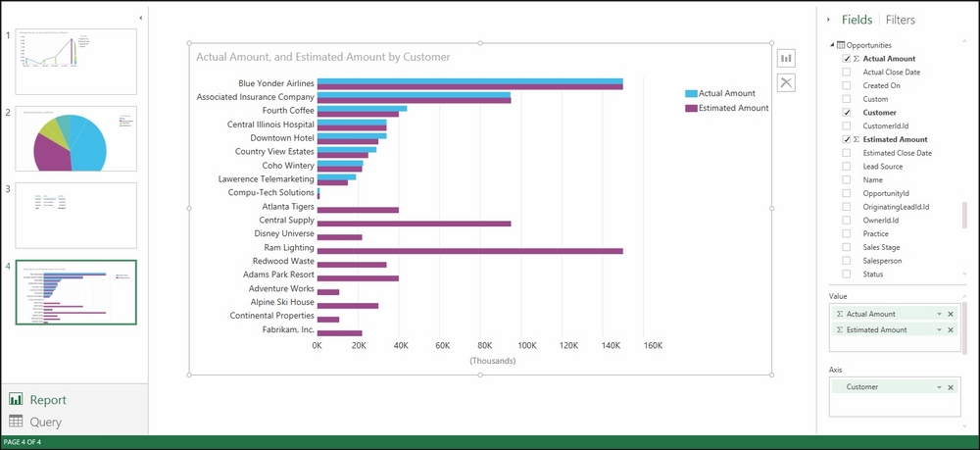Open Actual Amount dropdown in Value box

(x=939, y=315)
